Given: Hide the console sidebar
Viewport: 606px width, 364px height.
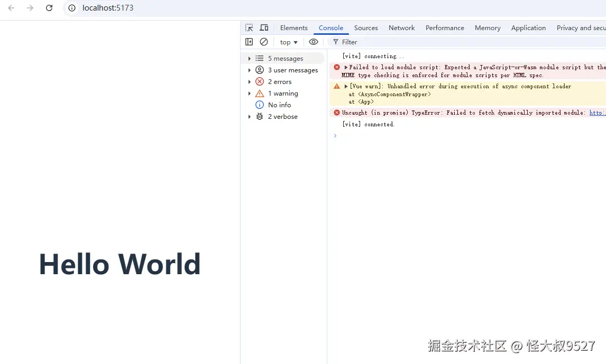Looking at the screenshot, I should pyautogui.click(x=249, y=42).
